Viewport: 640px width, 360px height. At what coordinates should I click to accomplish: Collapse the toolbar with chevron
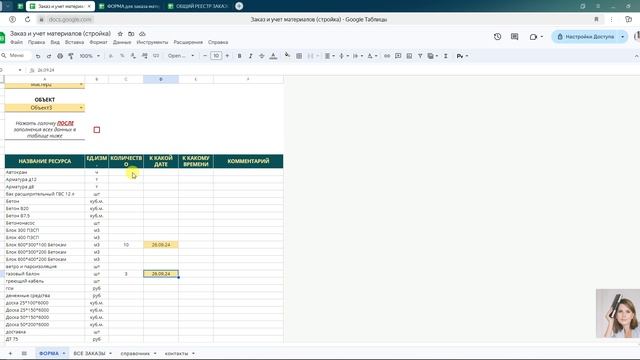pyautogui.click(x=636, y=56)
